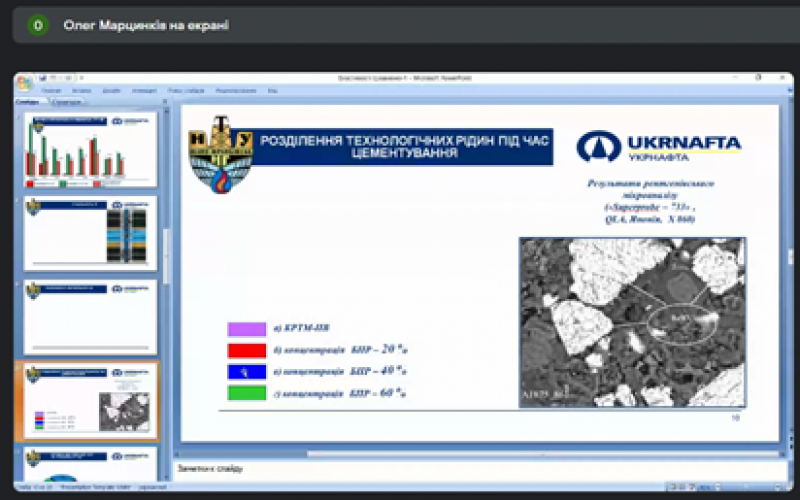This screenshot has width=800, height=500.
Task: Click the participant avatar marked 0
Action: (38, 25)
